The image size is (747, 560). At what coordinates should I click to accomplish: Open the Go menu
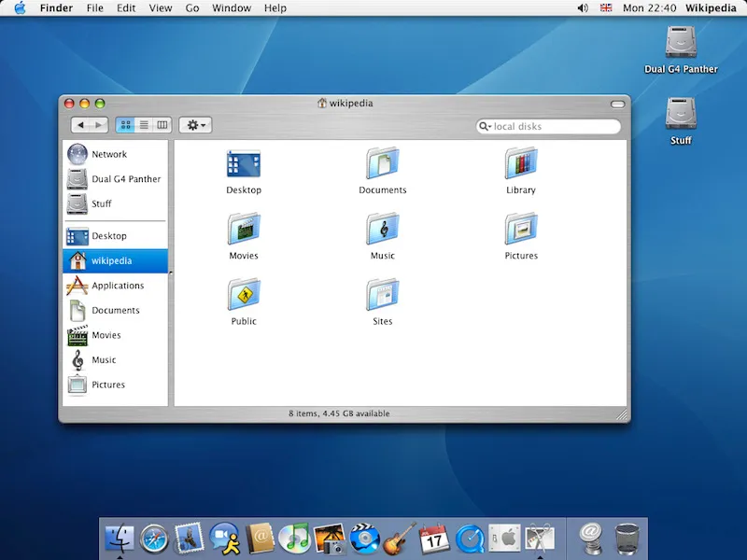[x=192, y=7]
